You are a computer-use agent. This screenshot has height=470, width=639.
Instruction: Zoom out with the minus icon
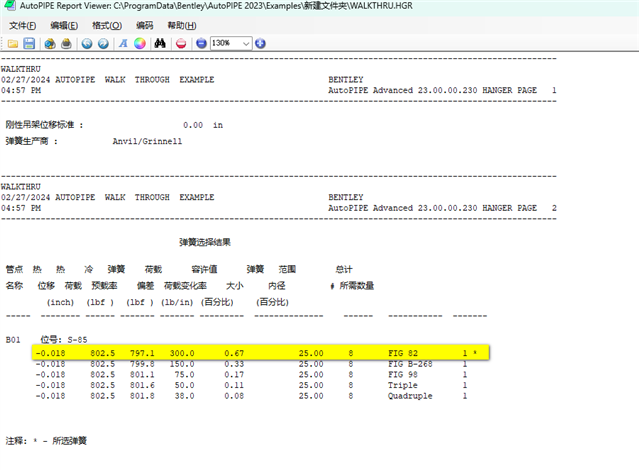201,44
